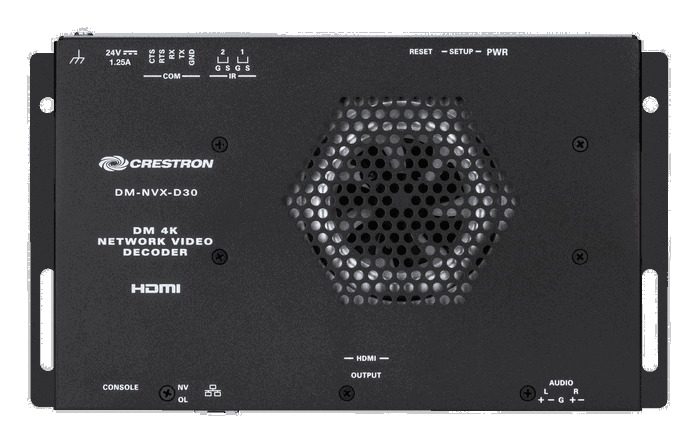Screen dimensions: 699x446
Task: Click the COM port label
Action: (x=172, y=76)
